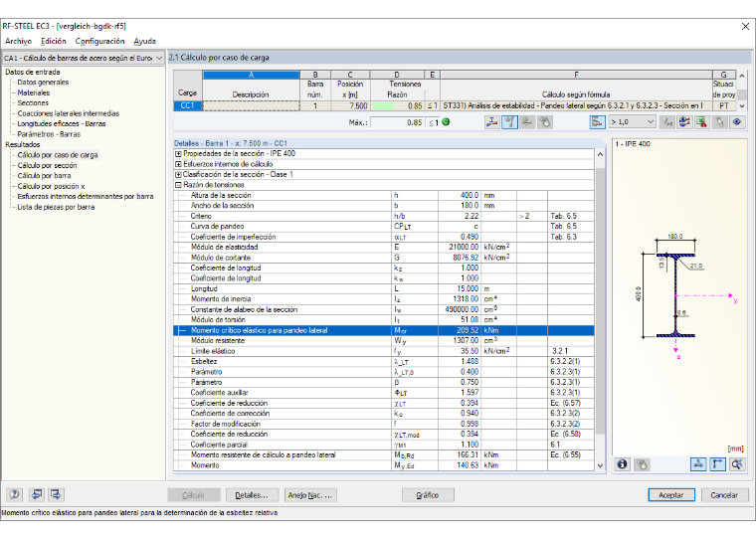The width and height of the screenshot is (756, 539).
Task: Open Parámetros - Barras
Action: 49,134
